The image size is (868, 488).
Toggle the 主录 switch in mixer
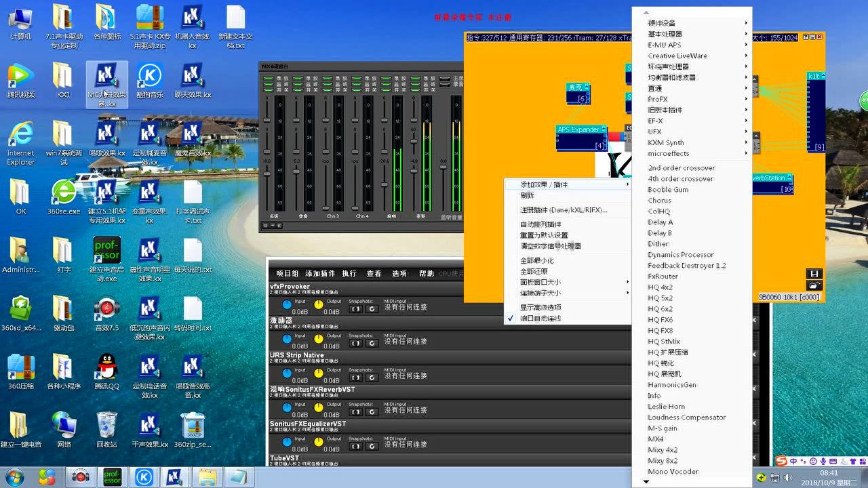[x=445, y=78]
